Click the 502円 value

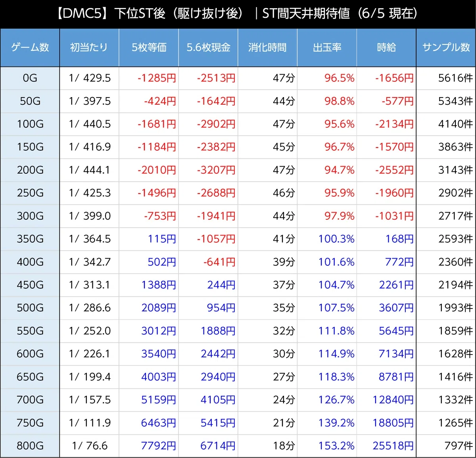(x=162, y=262)
